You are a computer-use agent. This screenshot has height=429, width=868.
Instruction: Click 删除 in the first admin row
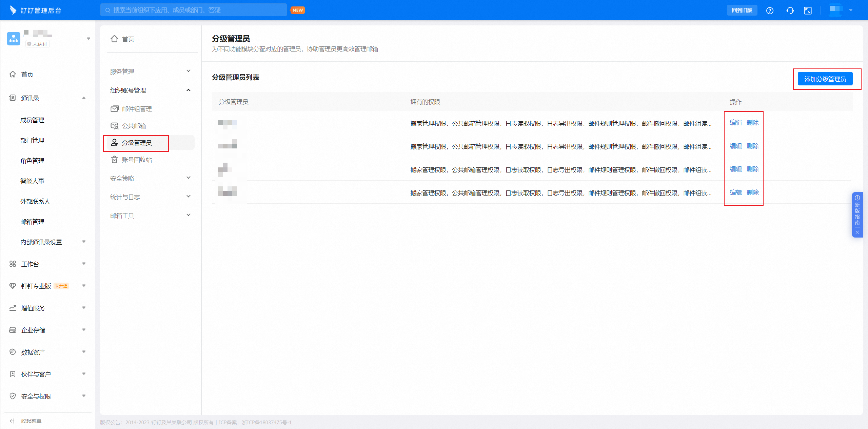click(753, 123)
